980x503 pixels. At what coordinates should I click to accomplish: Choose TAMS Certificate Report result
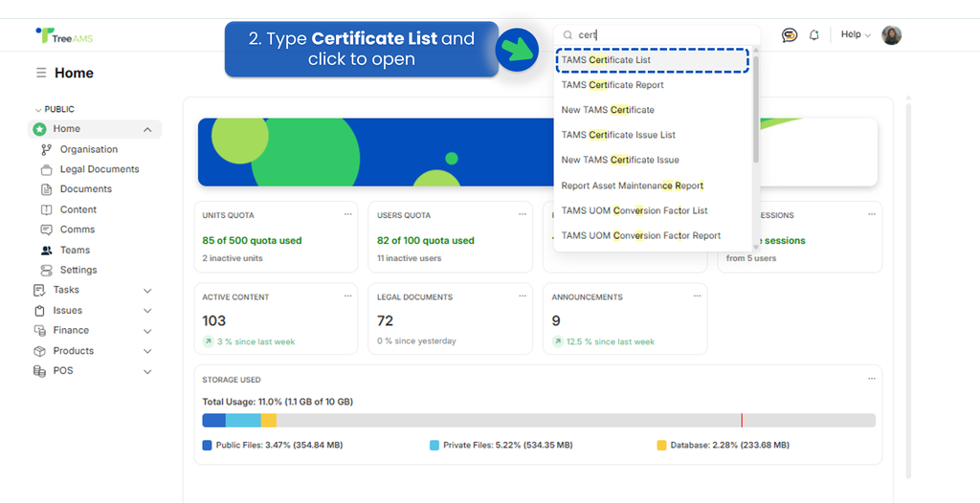[612, 85]
